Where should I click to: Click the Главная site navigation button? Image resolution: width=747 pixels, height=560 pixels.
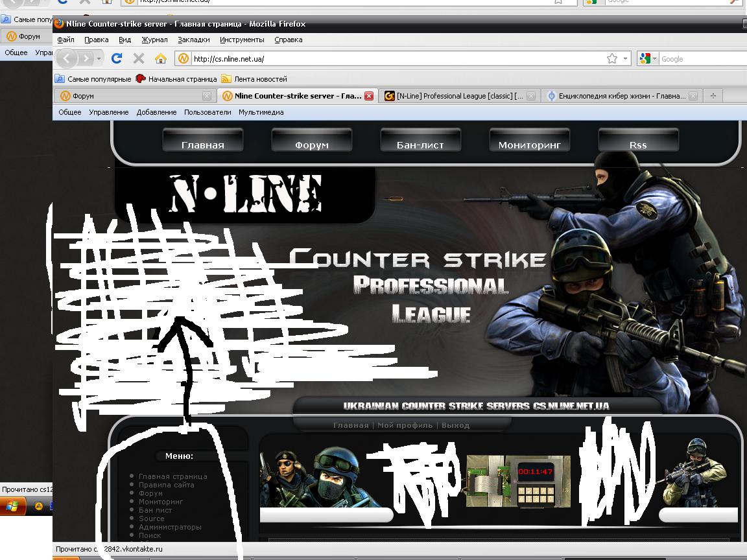(203, 141)
